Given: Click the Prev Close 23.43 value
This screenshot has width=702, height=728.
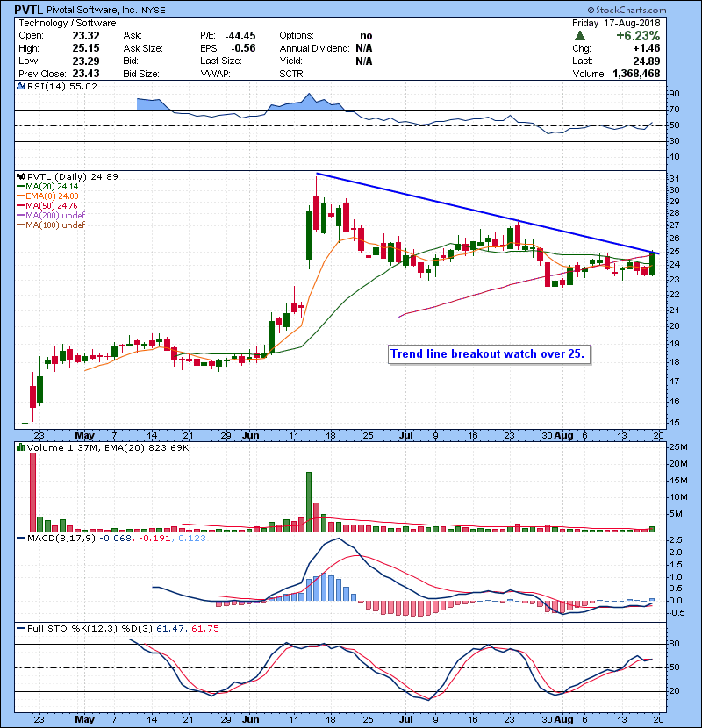Looking at the screenshot, I should 86,74.
